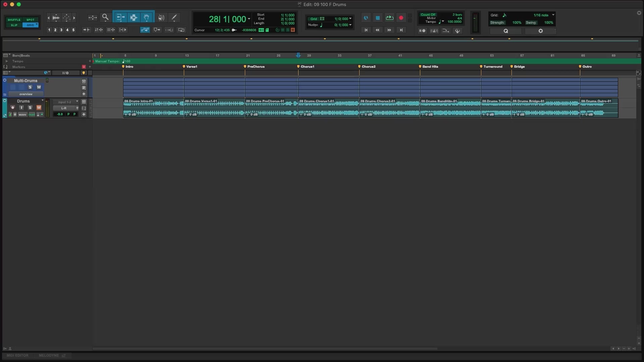The height and width of the screenshot is (362, 644).
Task: Toggle Automation Follows Edit
Action: pyautogui.click(x=145, y=30)
